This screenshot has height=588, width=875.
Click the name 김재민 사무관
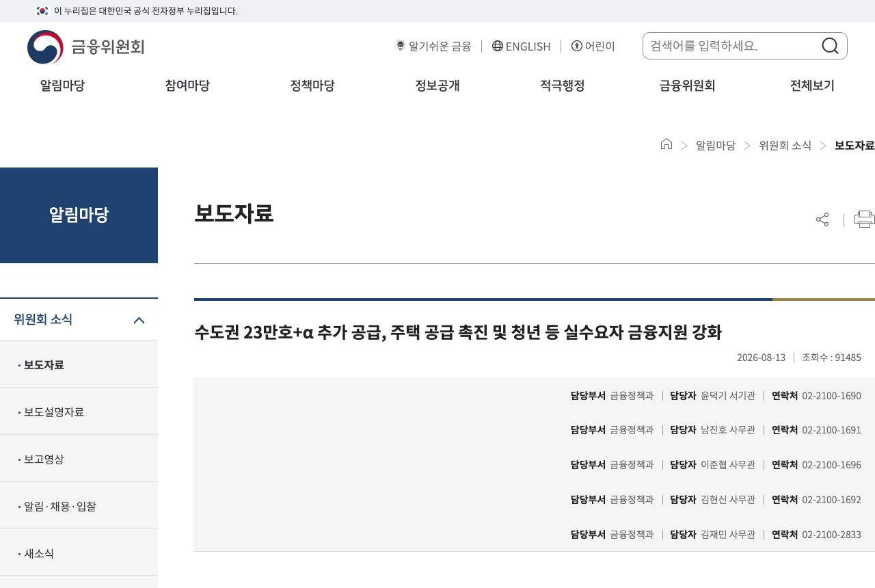(728, 535)
